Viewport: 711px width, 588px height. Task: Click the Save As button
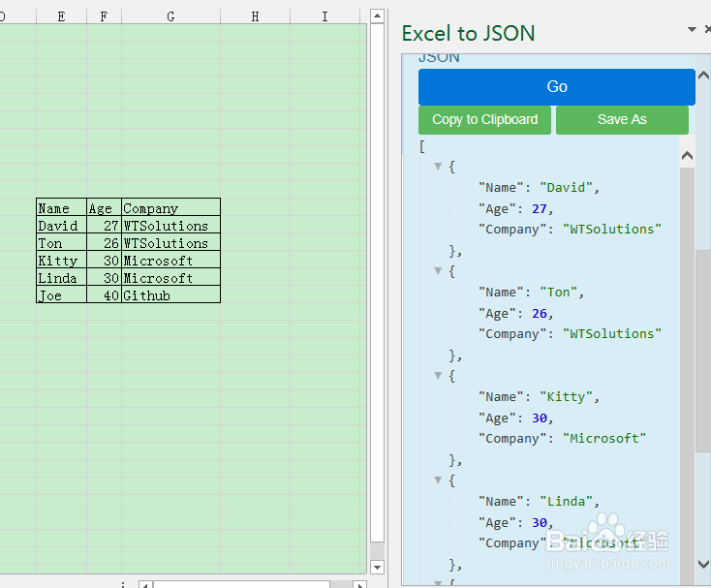pos(622,120)
